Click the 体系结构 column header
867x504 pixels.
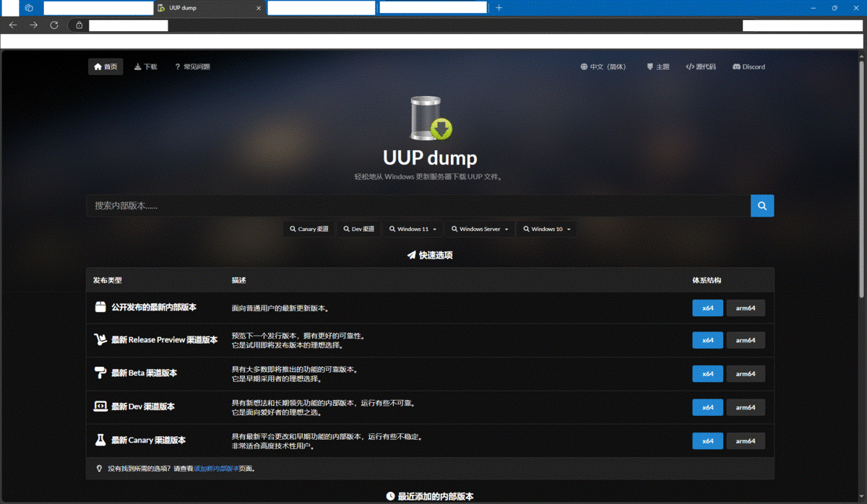tap(707, 280)
